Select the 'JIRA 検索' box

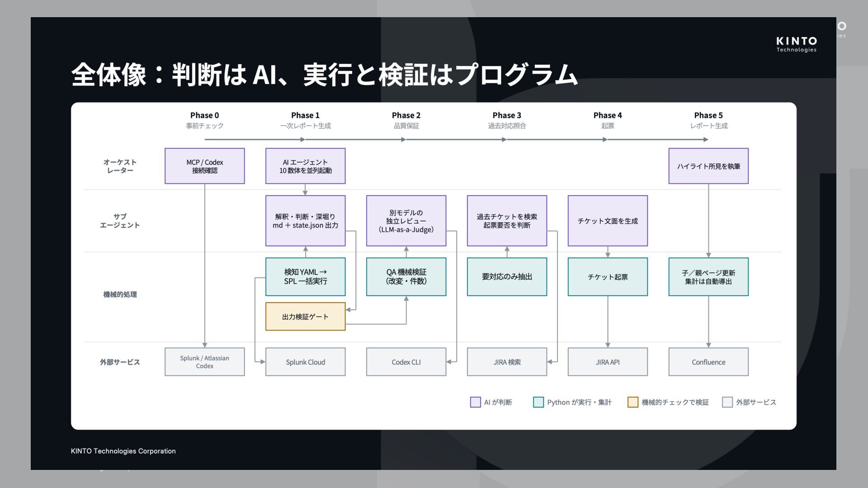pyautogui.click(x=507, y=362)
